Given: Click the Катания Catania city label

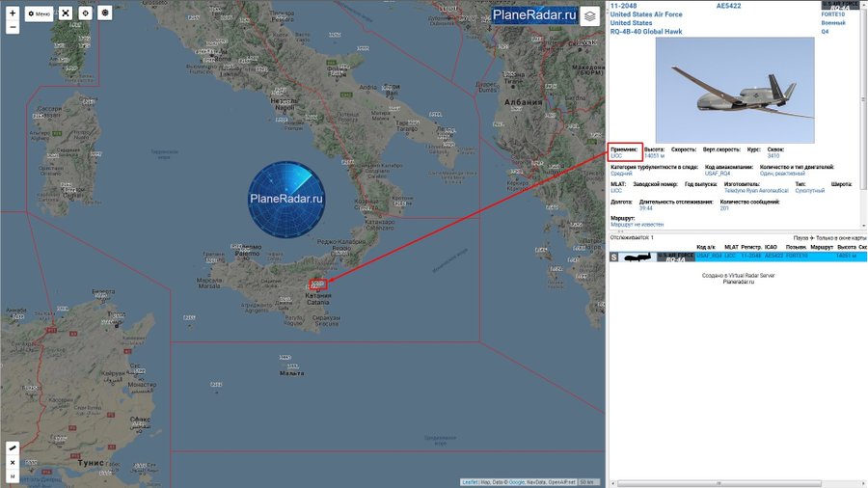Looking at the screenshot, I should pyautogui.click(x=317, y=299).
